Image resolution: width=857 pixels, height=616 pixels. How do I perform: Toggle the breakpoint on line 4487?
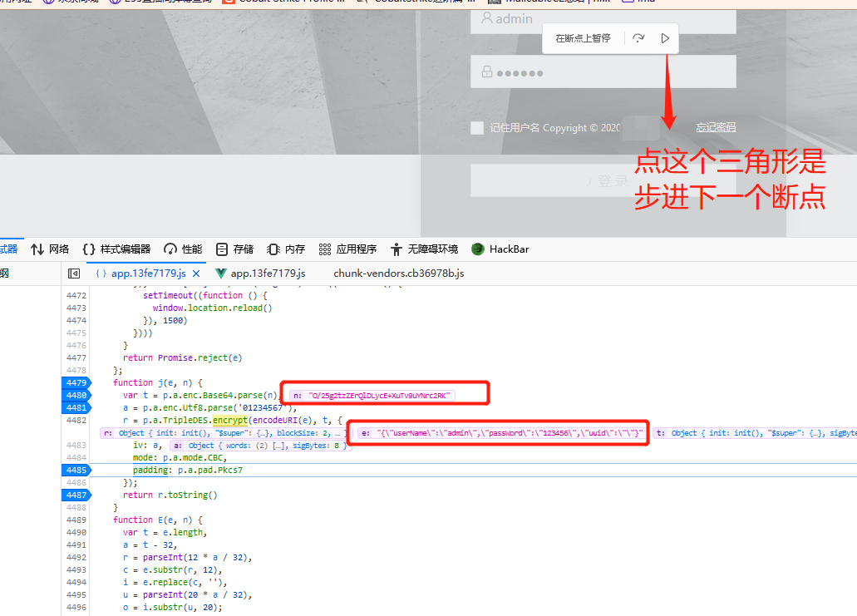tap(76, 495)
